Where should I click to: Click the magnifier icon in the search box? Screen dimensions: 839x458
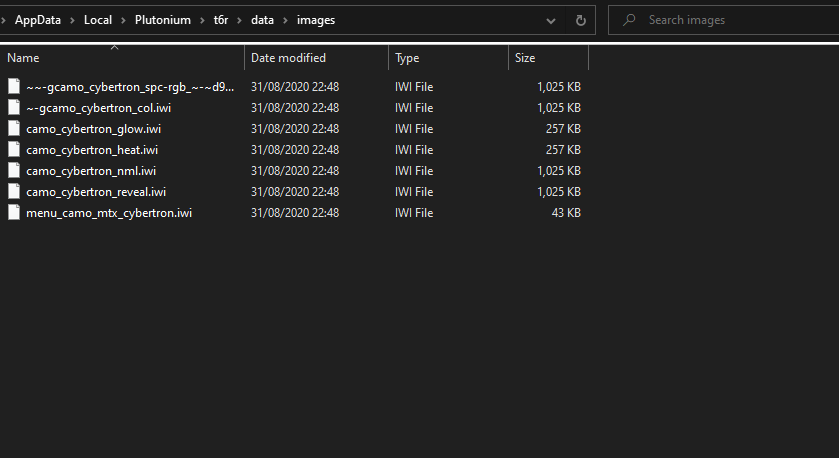tap(628, 20)
